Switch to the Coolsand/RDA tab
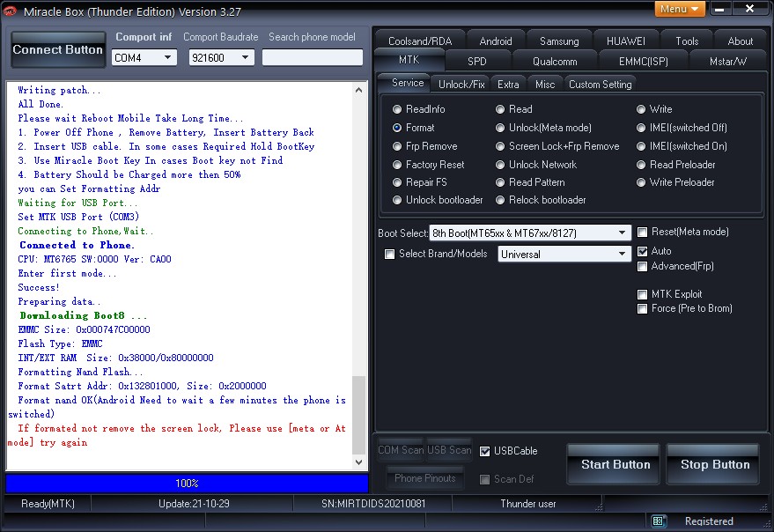 point(419,41)
